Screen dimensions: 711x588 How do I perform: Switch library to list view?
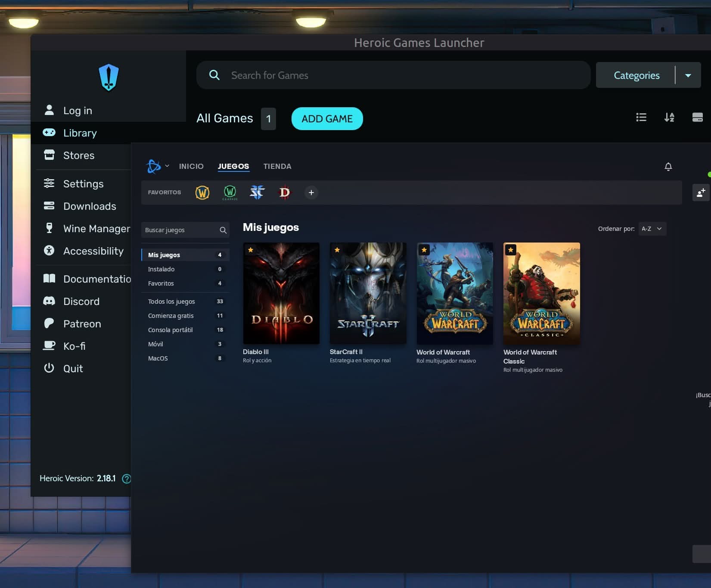pos(641,117)
